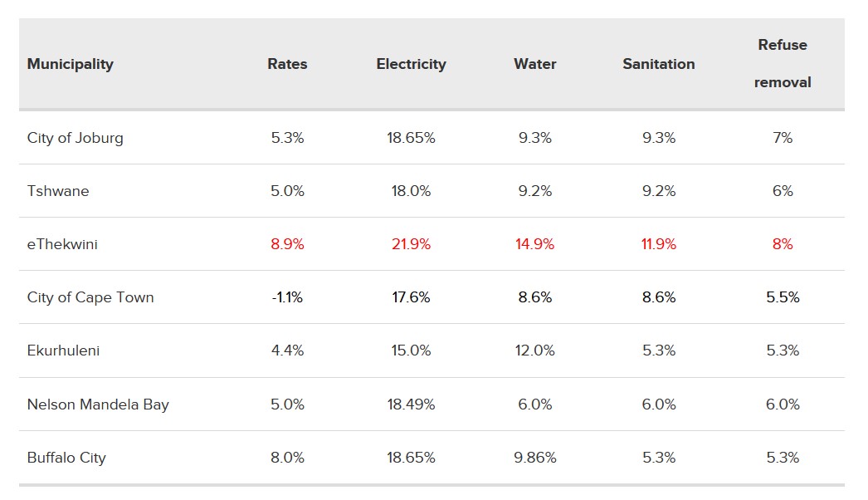This screenshot has height=500, width=868.
Task: Select the Sanitation column header
Action: point(659,64)
